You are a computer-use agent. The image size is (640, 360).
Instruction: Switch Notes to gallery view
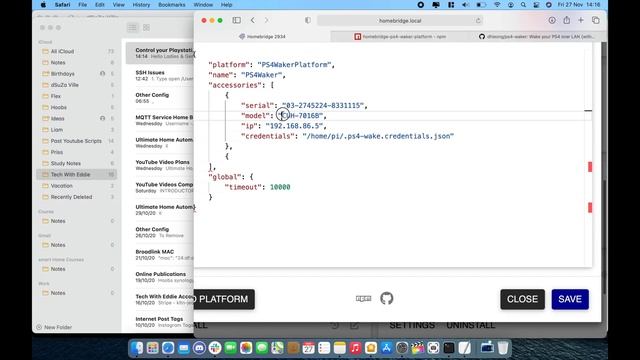click(147, 27)
